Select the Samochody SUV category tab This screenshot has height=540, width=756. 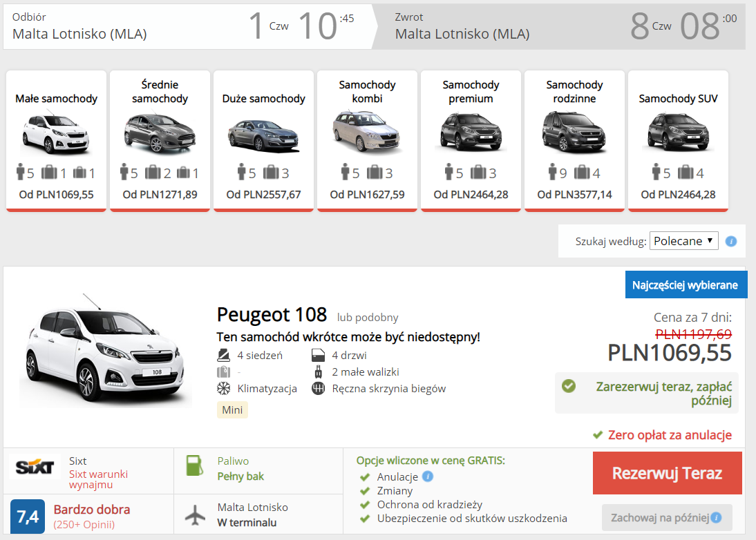[678, 141]
